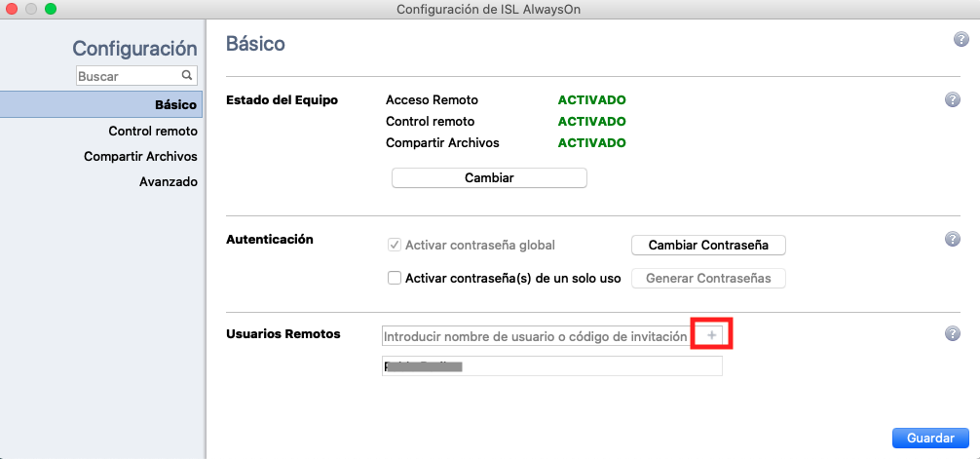Open help for Estado del Equipo section
The width and height of the screenshot is (980, 459).
pyautogui.click(x=952, y=99)
